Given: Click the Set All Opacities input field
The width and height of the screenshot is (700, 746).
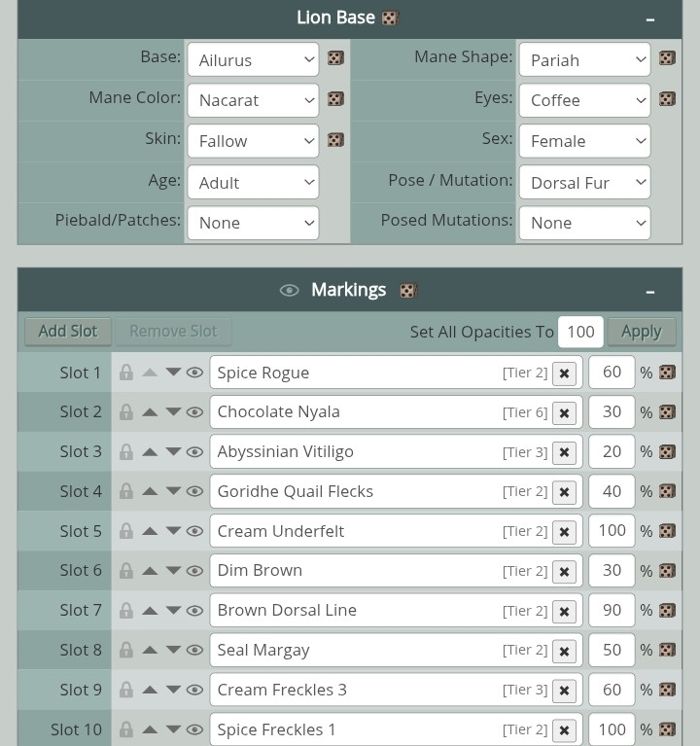Looking at the screenshot, I should pos(580,332).
